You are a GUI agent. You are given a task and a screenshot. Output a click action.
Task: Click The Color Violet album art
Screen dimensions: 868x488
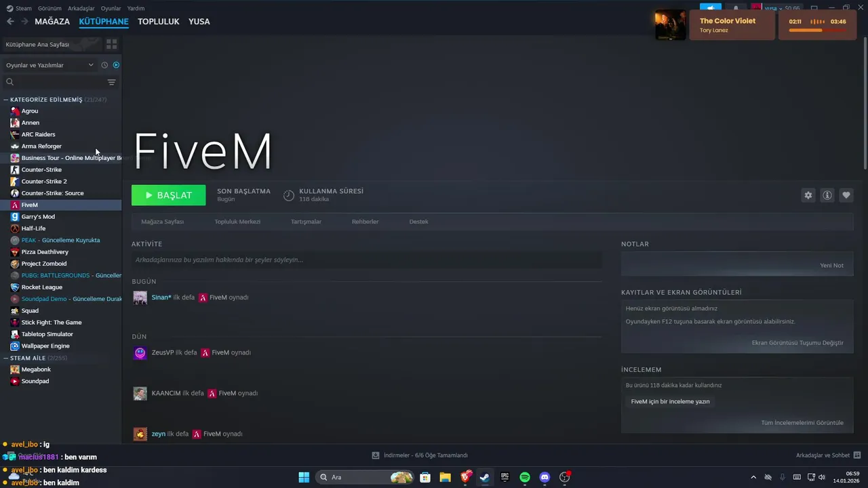coord(670,25)
